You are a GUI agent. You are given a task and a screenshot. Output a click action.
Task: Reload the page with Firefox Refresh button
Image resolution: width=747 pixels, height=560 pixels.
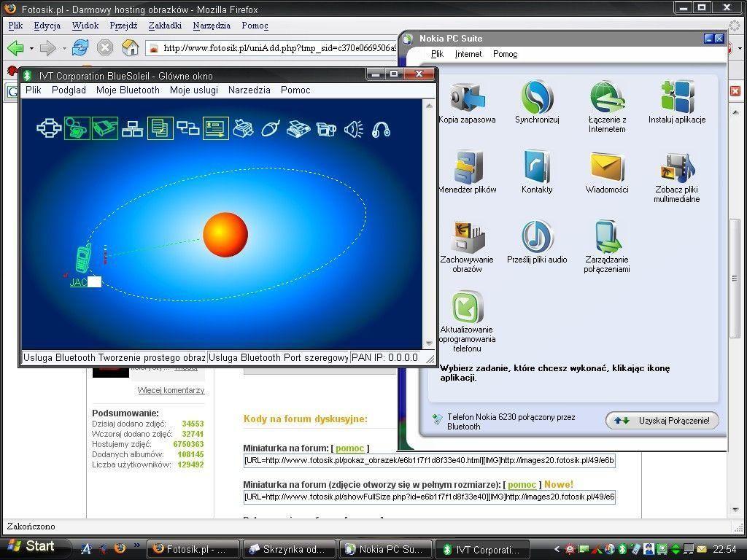(x=80, y=47)
